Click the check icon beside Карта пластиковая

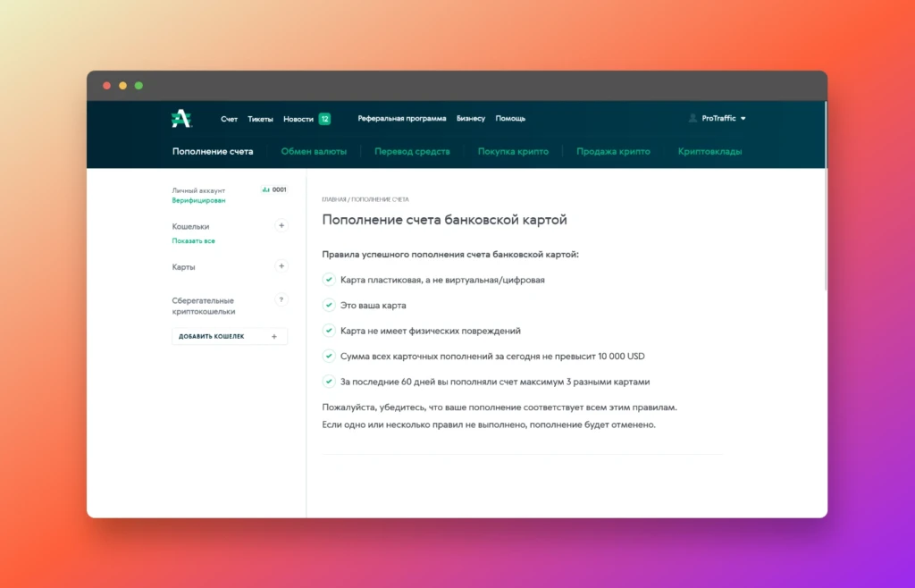tap(329, 280)
